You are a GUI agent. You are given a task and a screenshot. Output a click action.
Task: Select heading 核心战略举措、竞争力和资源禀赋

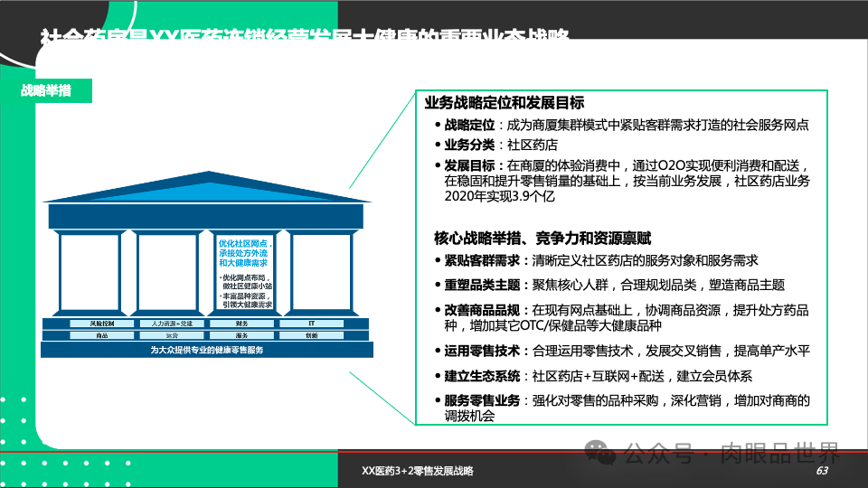[x=542, y=239]
